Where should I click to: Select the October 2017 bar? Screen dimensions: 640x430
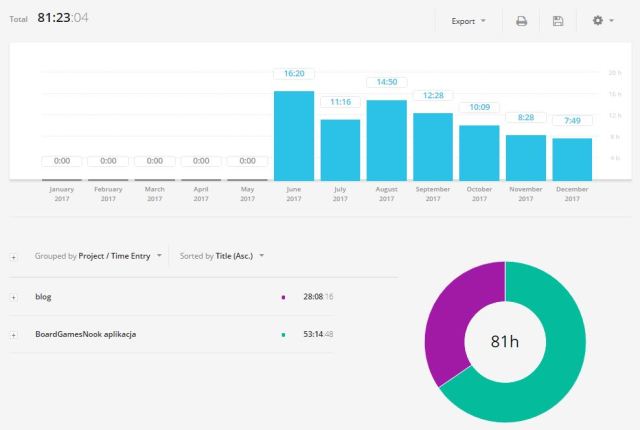(479, 152)
